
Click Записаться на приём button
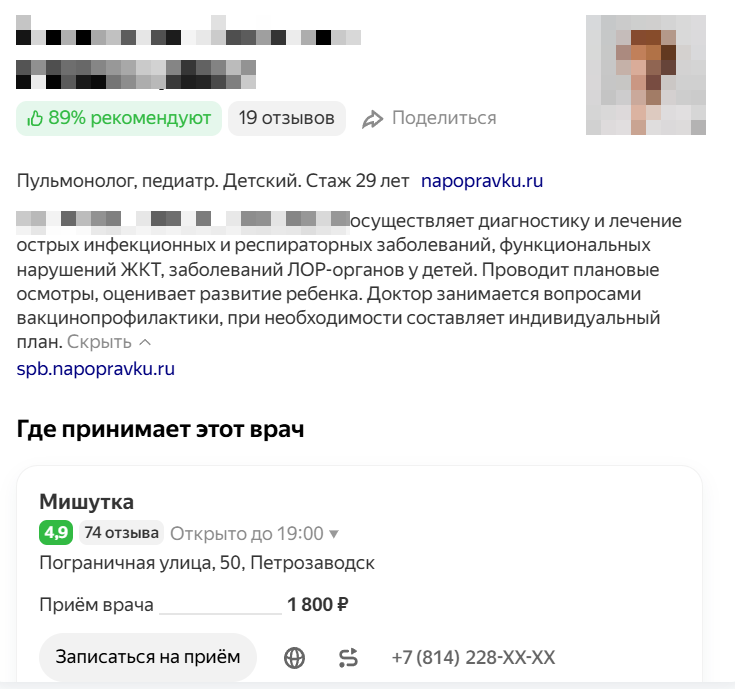click(148, 657)
